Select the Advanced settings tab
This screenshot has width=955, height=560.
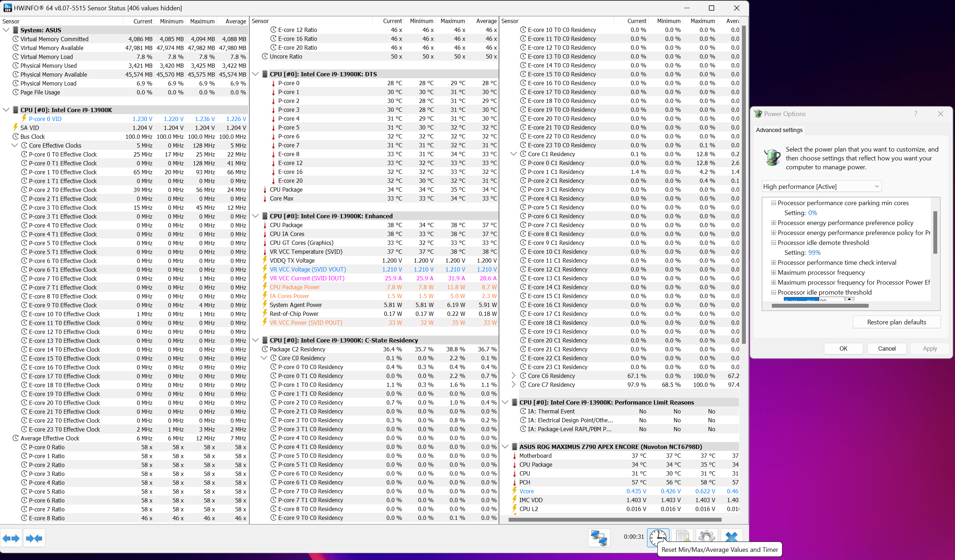coord(779,130)
